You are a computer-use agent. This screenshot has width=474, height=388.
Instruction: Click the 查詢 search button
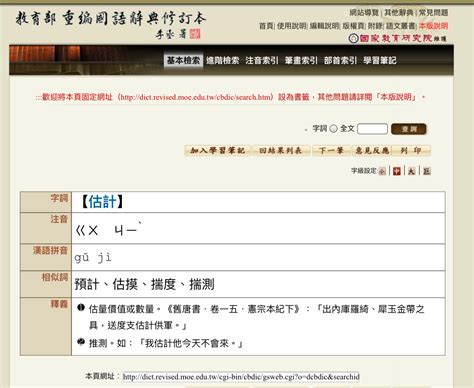409,129
